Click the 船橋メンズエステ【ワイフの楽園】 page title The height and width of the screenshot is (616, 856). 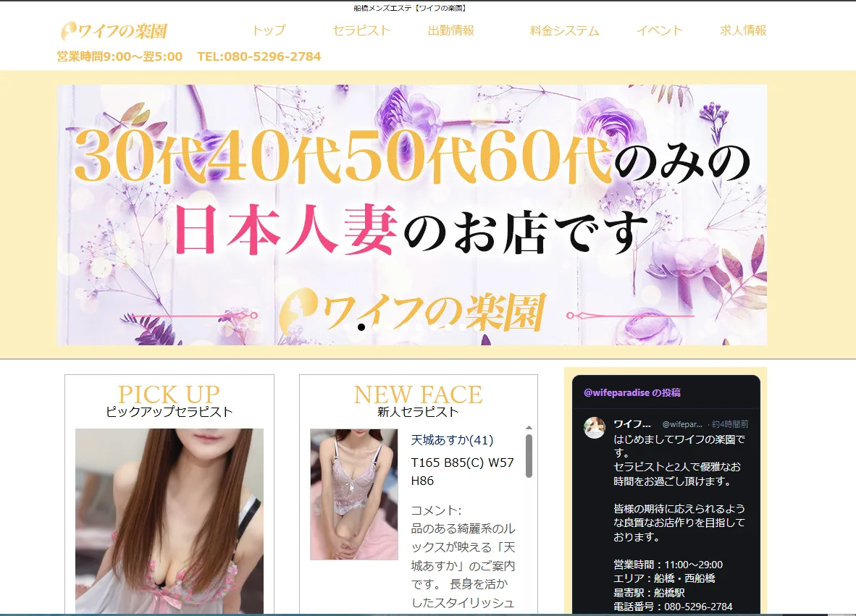(x=410, y=8)
